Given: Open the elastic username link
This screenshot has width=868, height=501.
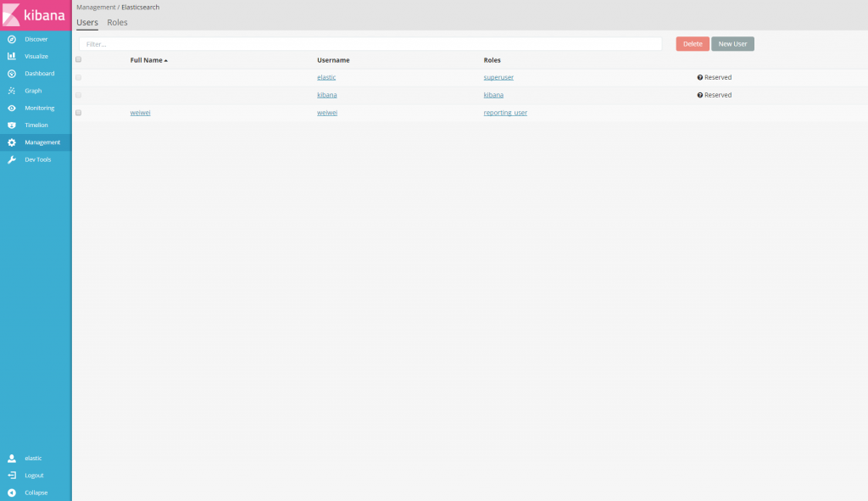Looking at the screenshot, I should click(326, 77).
